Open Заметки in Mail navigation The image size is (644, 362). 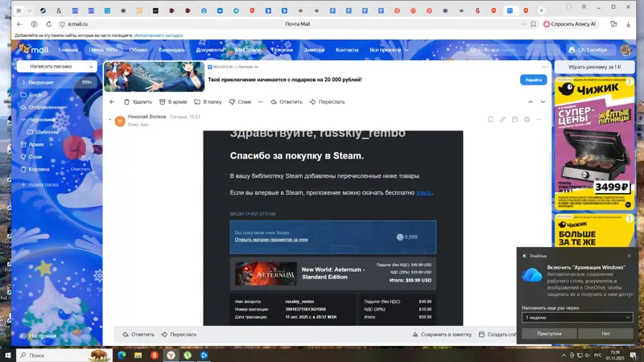[314, 50]
